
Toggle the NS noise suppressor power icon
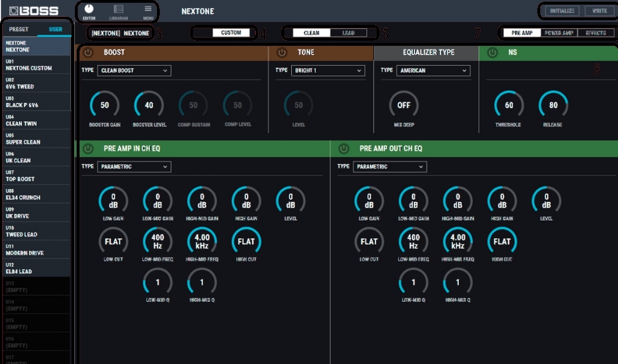[x=492, y=52]
